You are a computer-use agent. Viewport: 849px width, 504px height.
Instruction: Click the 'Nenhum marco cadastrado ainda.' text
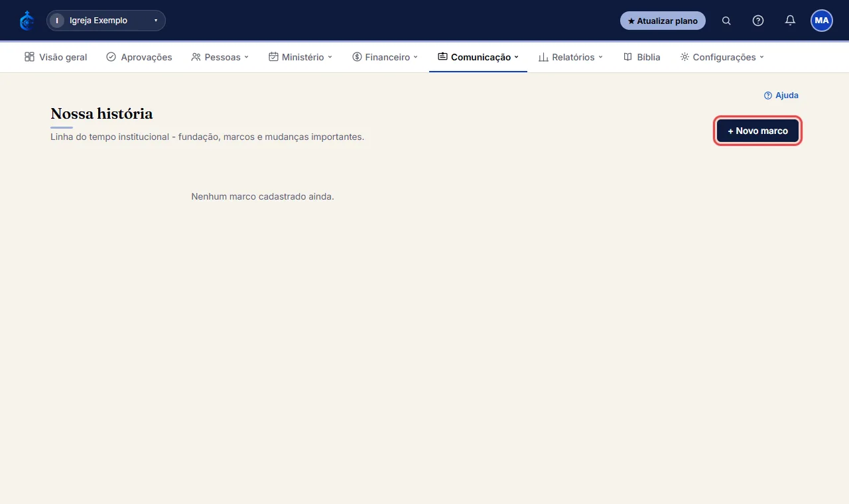(x=263, y=197)
